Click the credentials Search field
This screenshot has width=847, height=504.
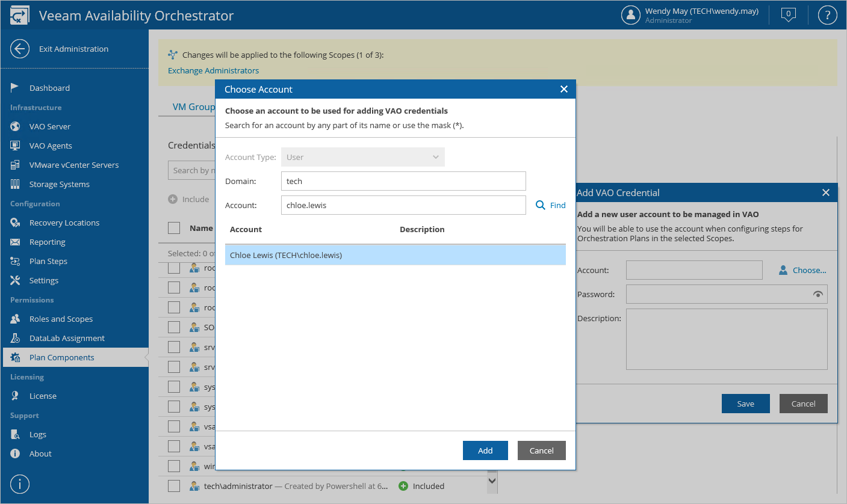pyautogui.click(x=192, y=170)
